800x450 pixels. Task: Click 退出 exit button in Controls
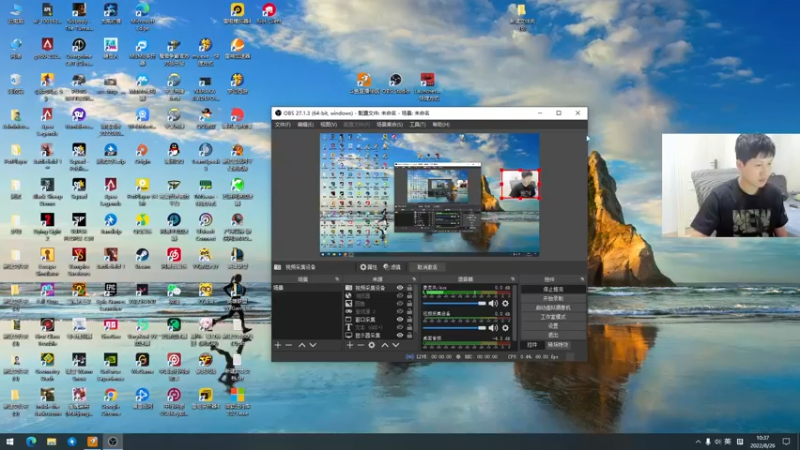tap(553, 335)
